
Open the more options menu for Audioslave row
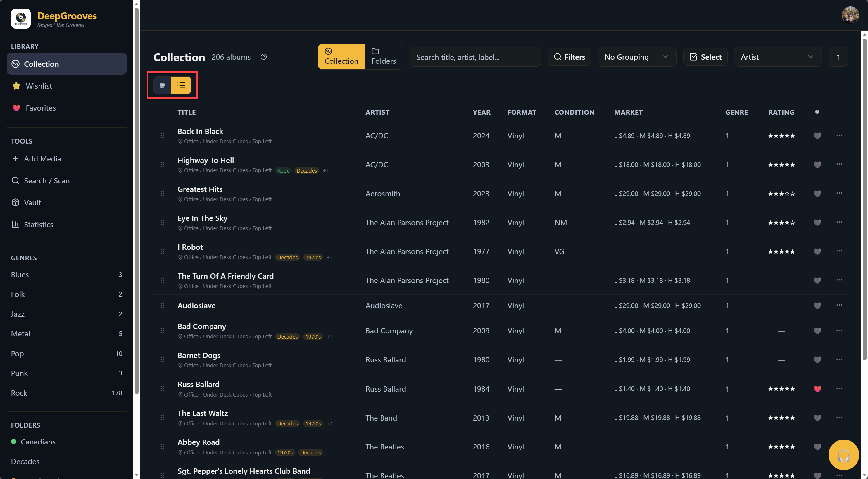[839, 305]
